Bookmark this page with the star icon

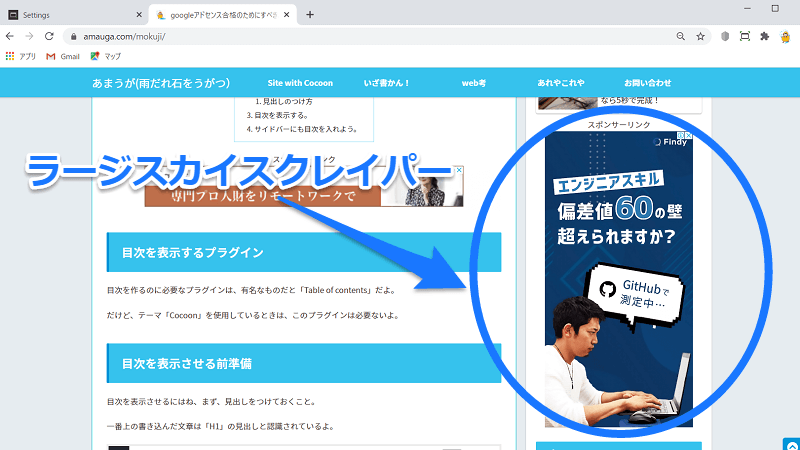click(701, 36)
